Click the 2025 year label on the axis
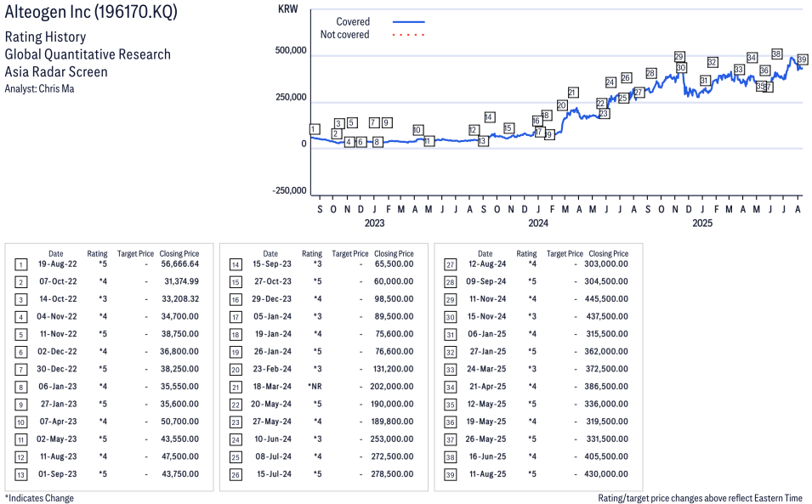Image resolution: width=812 pixels, height=504 pixels. click(x=702, y=223)
